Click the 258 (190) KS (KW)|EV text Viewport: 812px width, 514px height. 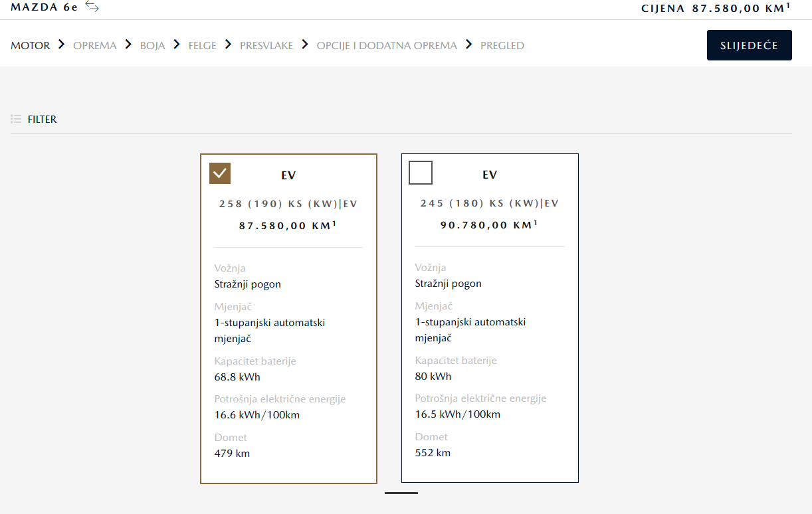click(288, 204)
